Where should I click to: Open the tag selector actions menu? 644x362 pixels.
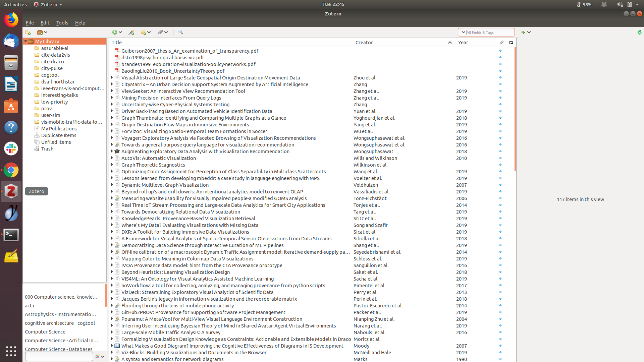[100, 357]
